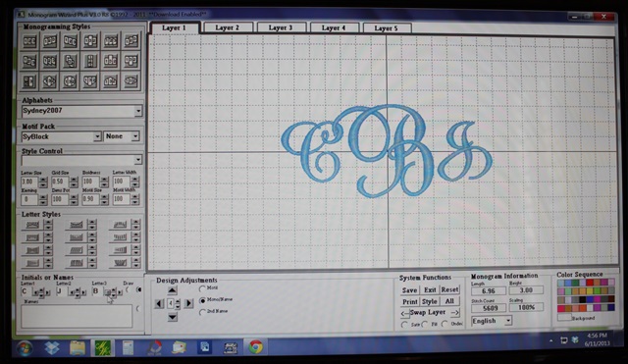
Task: Move design left with left arrow
Action: (159, 304)
